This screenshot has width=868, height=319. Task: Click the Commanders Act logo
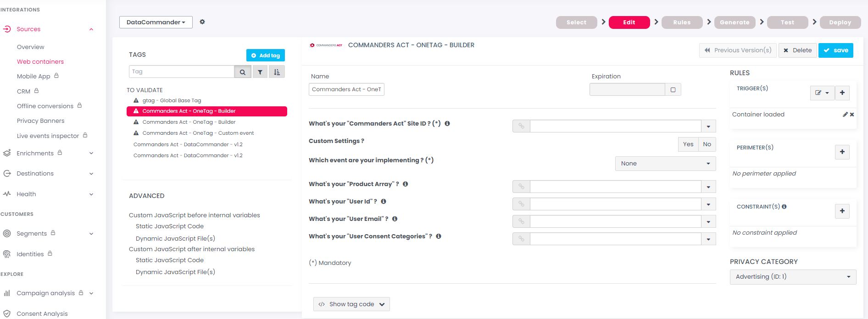326,45
